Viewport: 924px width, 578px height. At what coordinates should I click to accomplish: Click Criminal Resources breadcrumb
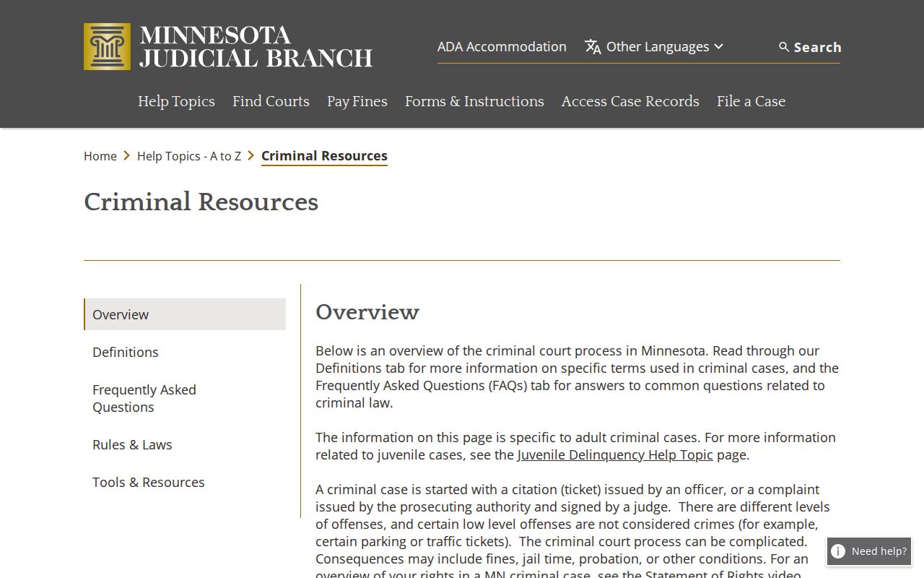324,156
